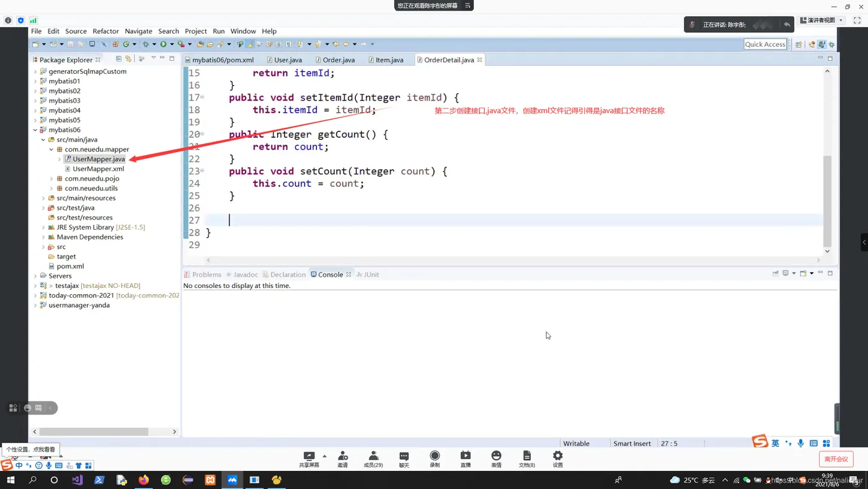Toggle code folding on line 17
Viewport: 868px width, 489px height.
coord(202,97)
